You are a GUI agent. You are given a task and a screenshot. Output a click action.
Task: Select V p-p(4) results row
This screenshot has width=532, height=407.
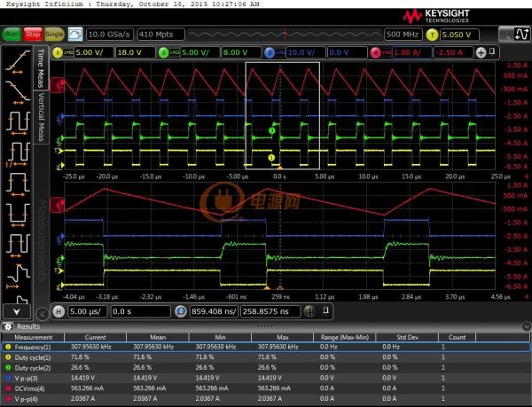pos(265,399)
